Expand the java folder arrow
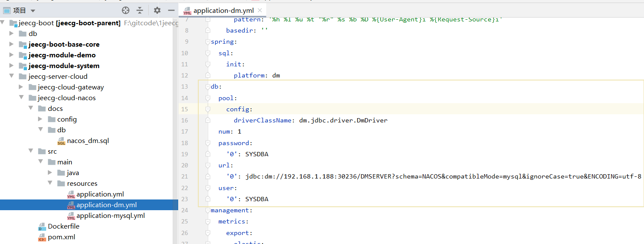644x244 pixels. 50,173
